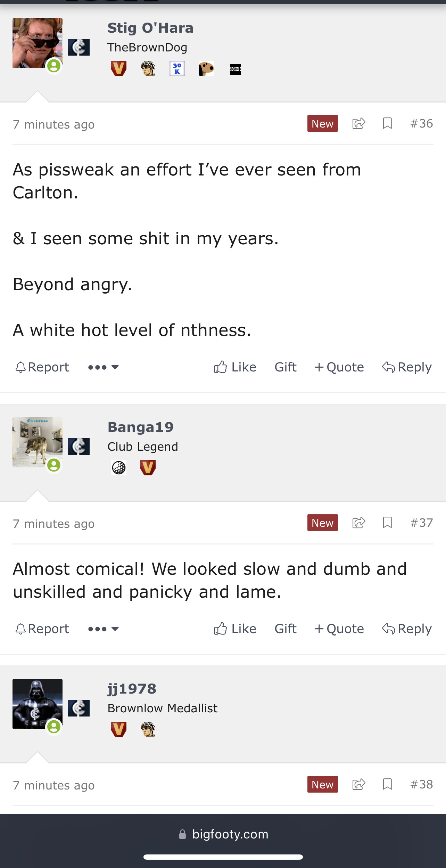446x868 pixels.
Task: Add Banga19's post to multi-quote
Action: click(339, 629)
